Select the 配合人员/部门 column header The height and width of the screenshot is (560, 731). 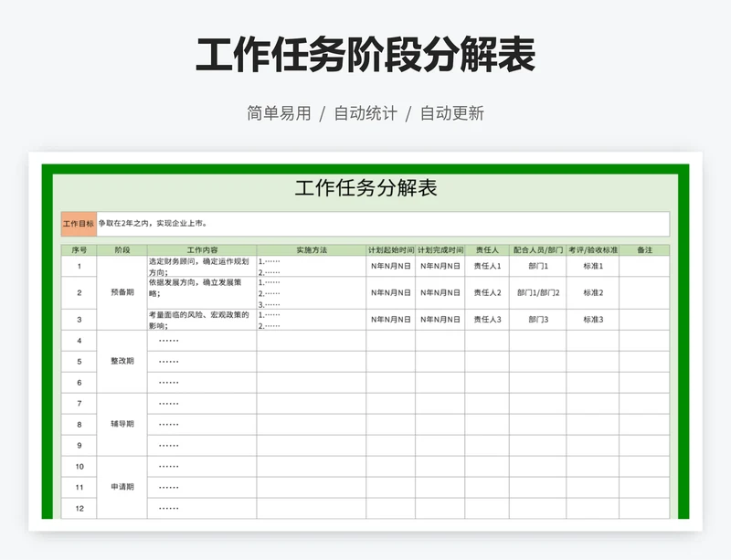click(538, 250)
